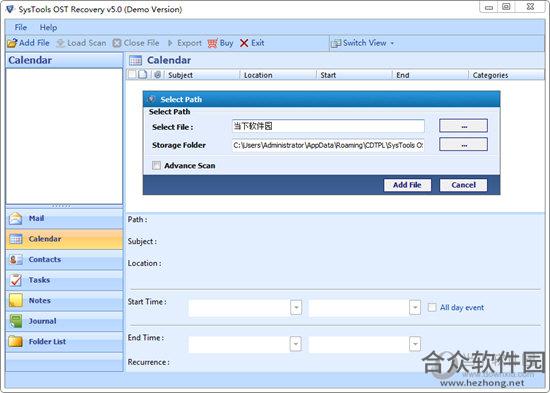Click the Journal label in navigation pane
The width and height of the screenshot is (550, 393).
pyautogui.click(x=42, y=321)
